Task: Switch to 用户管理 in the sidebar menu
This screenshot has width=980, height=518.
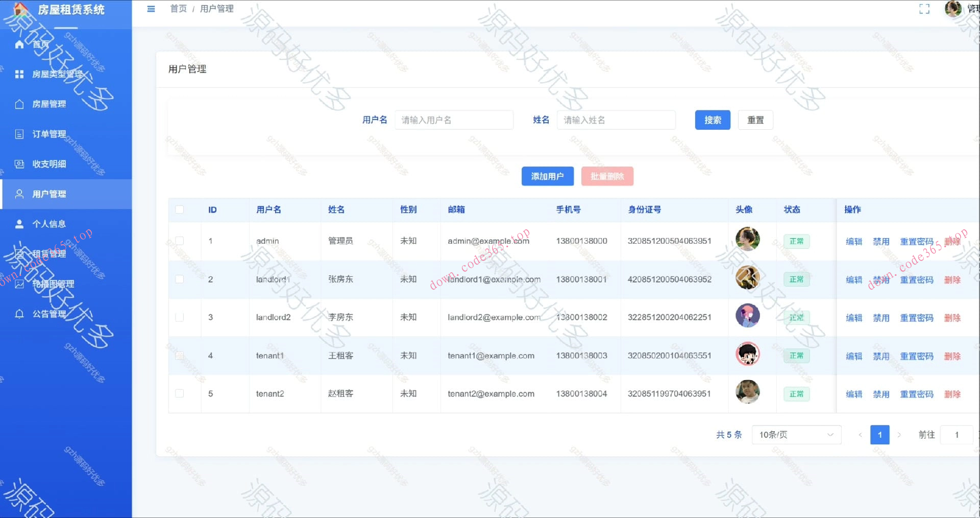Action: click(49, 194)
